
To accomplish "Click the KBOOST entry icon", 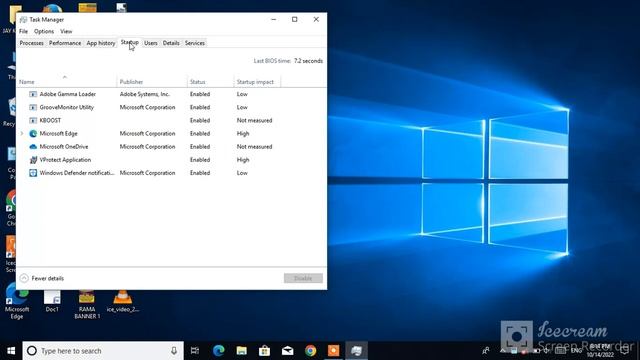I will click(x=33, y=120).
